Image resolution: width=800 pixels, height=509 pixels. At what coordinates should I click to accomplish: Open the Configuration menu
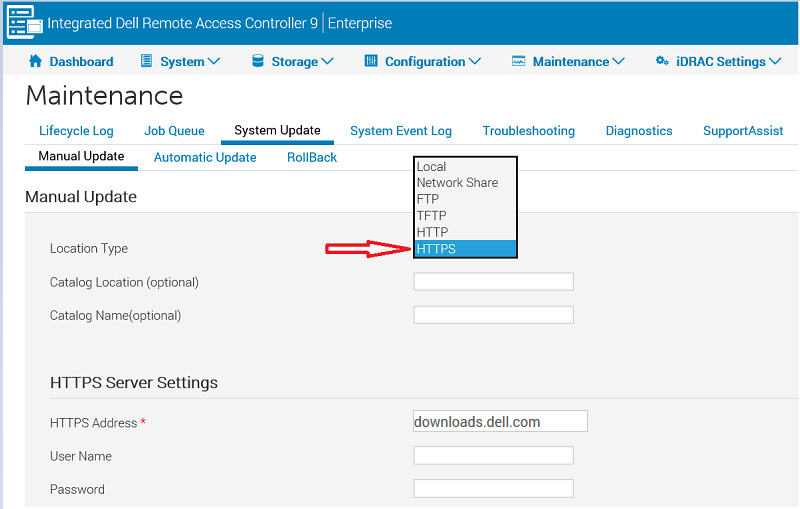(425, 62)
